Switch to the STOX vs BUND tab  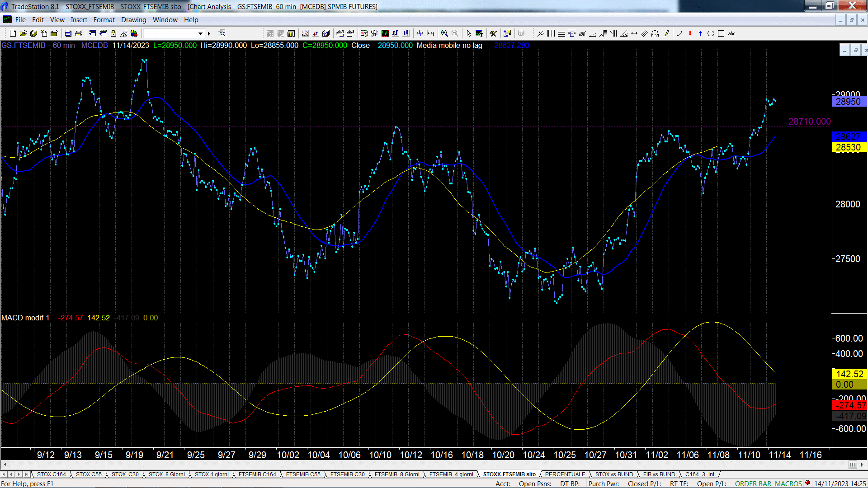(614, 474)
